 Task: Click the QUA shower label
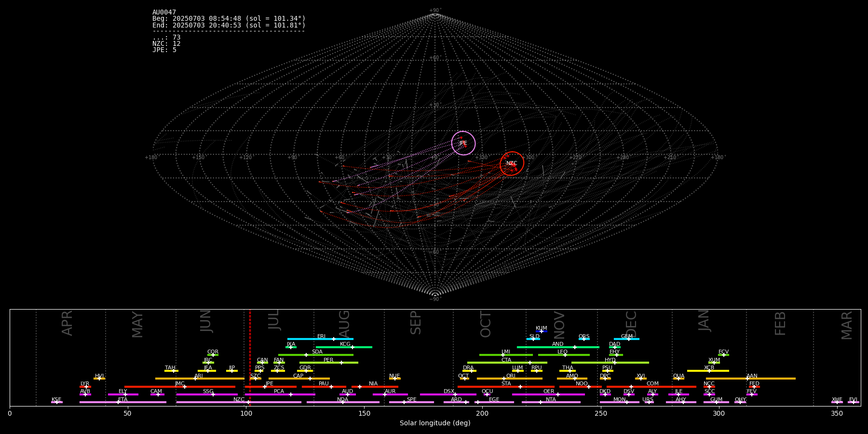678,376
